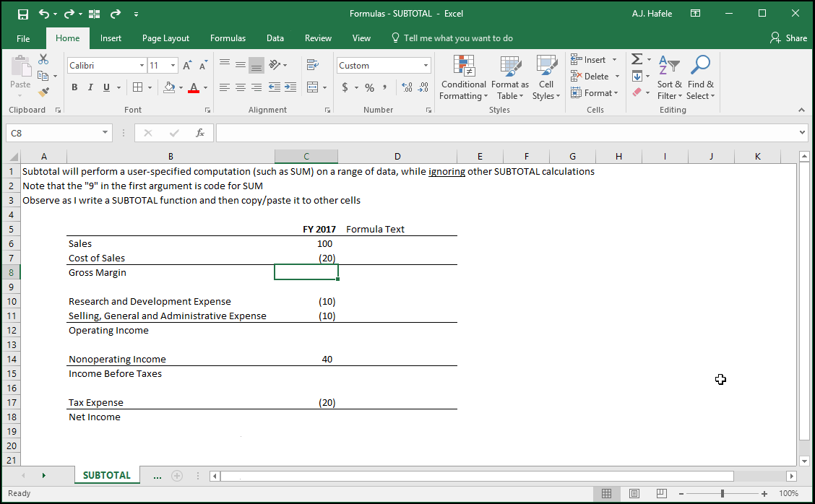The width and height of the screenshot is (815, 504).
Task: Adjust the zoom slider handle
Action: tap(723, 493)
